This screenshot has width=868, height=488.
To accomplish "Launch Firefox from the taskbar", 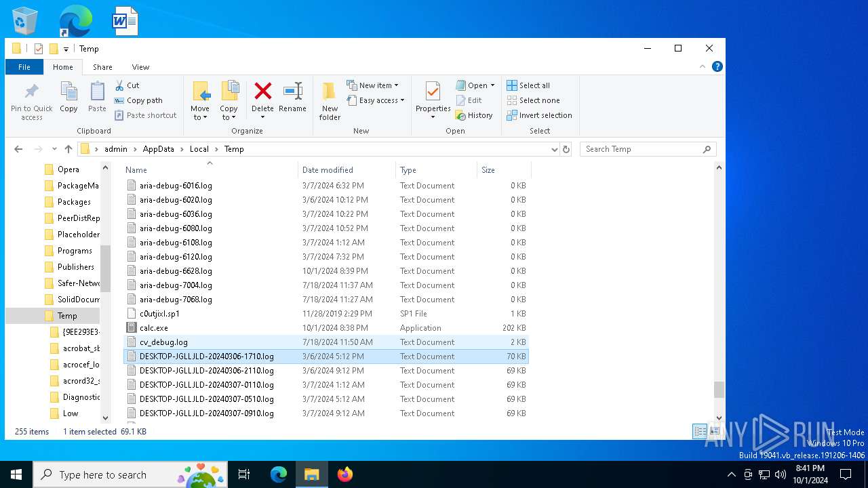I will [345, 474].
